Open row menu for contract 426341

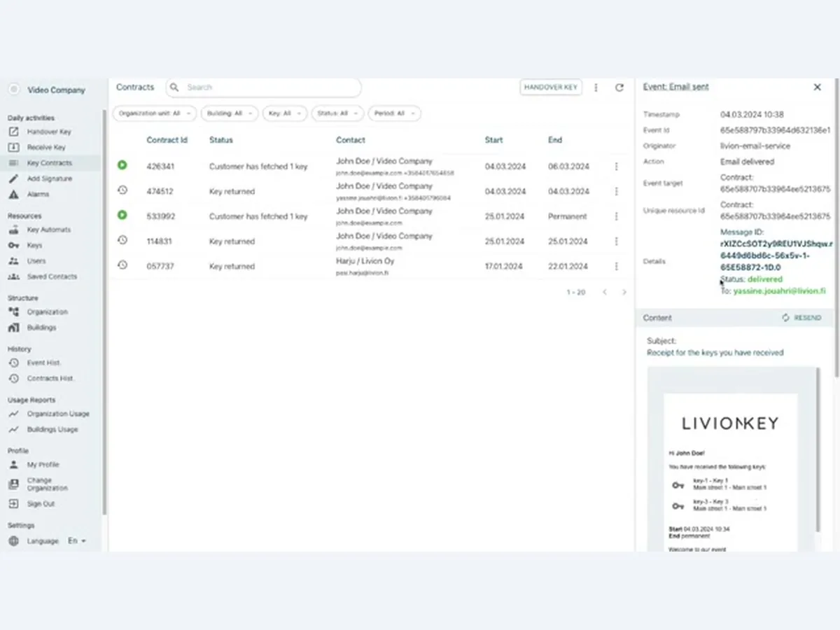pyautogui.click(x=617, y=167)
